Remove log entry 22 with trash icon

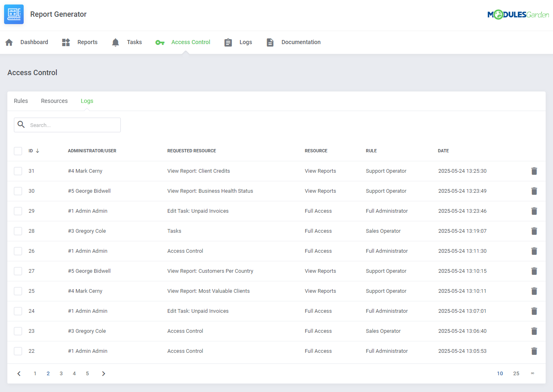(x=534, y=351)
